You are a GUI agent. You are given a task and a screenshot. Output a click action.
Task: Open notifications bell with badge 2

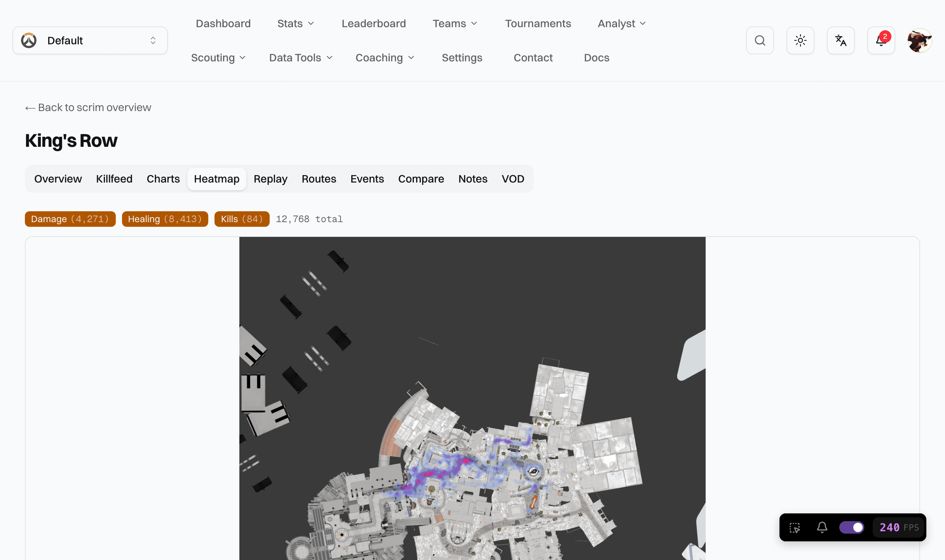tap(881, 40)
